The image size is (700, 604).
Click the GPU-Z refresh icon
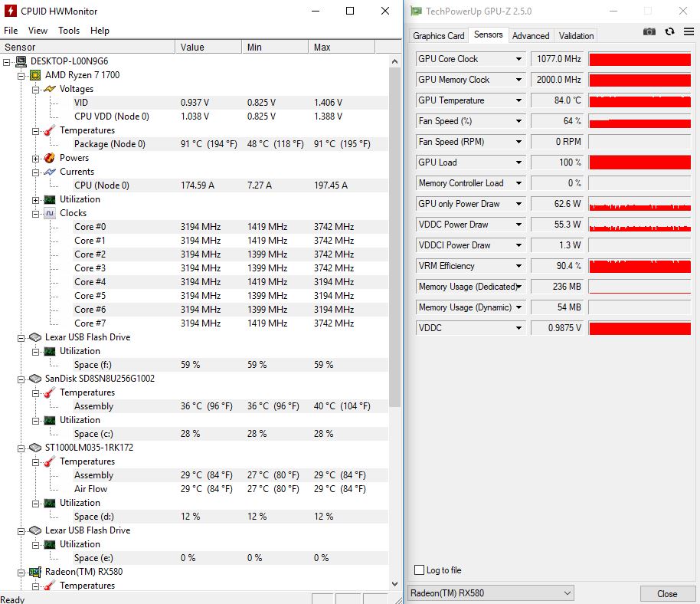[669, 31]
